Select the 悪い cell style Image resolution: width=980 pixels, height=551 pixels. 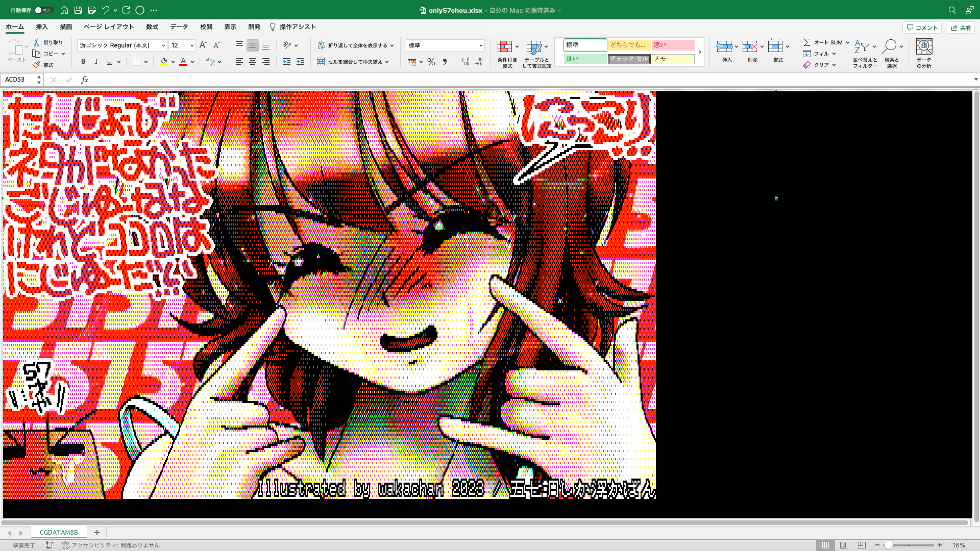coord(673,45)
